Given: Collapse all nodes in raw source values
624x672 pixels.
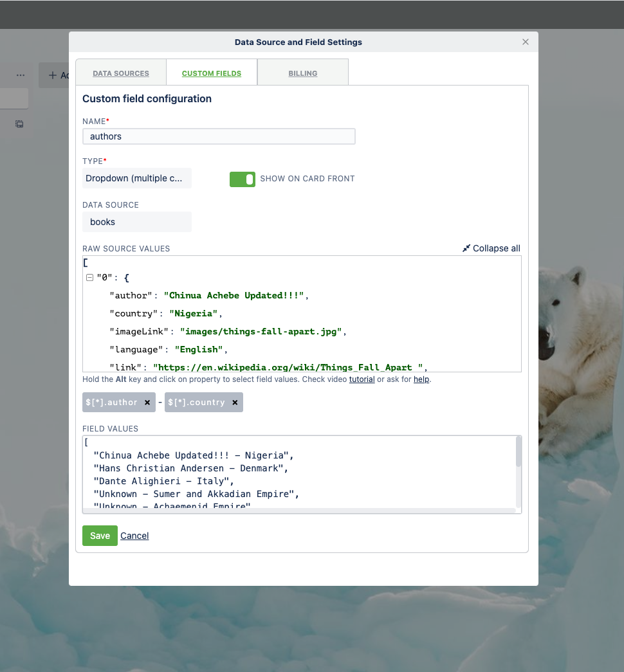Looking at the screenshot, I should pos(491,248).
